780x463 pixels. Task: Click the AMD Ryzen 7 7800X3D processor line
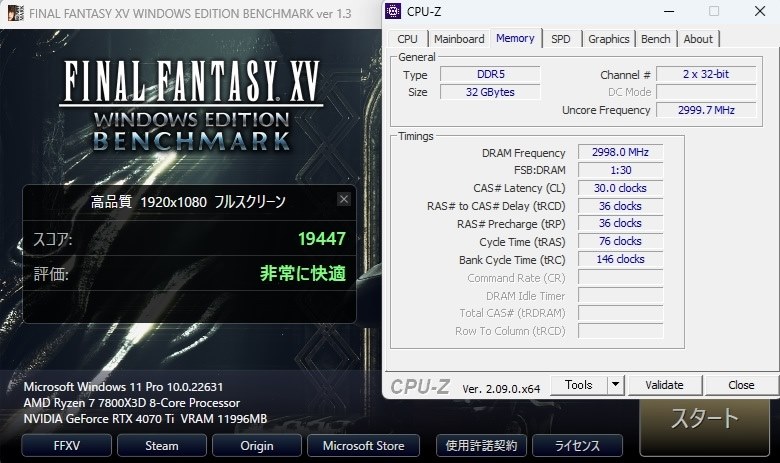click(131, 403)
